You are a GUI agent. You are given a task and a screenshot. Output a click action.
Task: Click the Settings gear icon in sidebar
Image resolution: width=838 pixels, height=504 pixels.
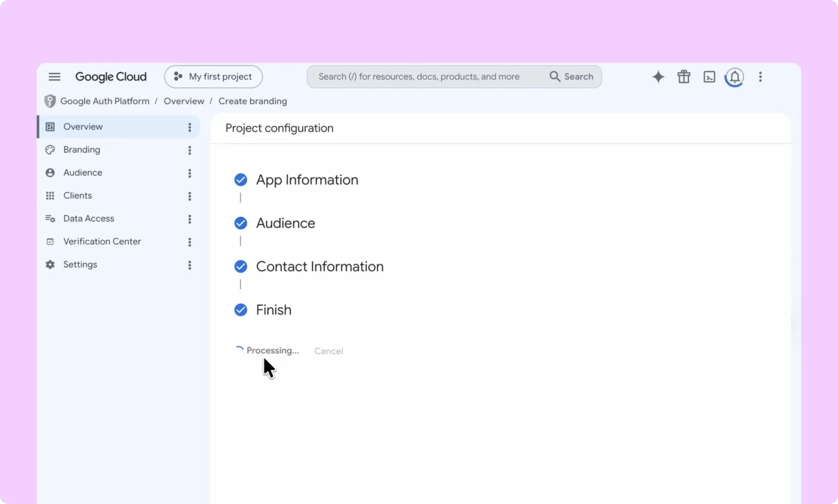point(50,264)
